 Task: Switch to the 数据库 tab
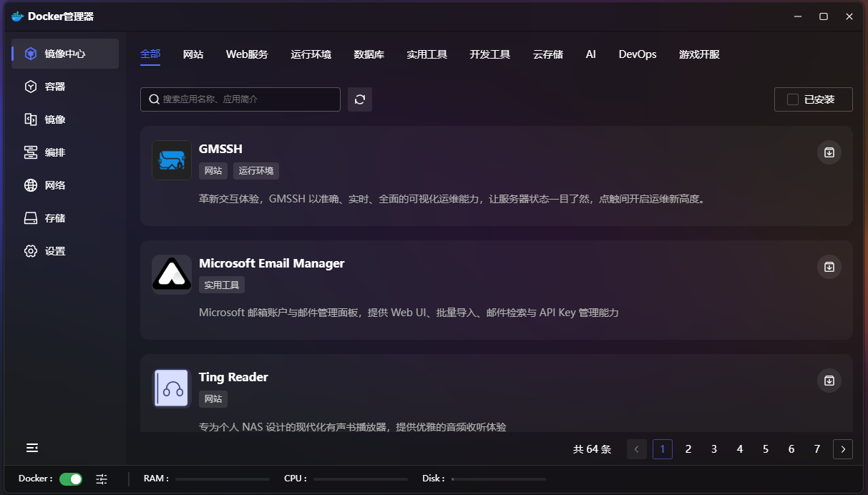[x=369, y=54]
